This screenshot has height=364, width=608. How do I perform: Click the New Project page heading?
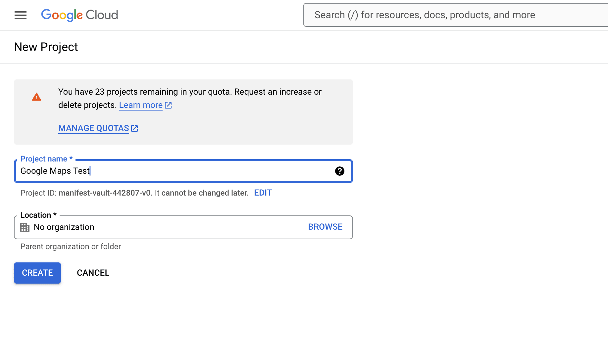[x=46, y=47]
